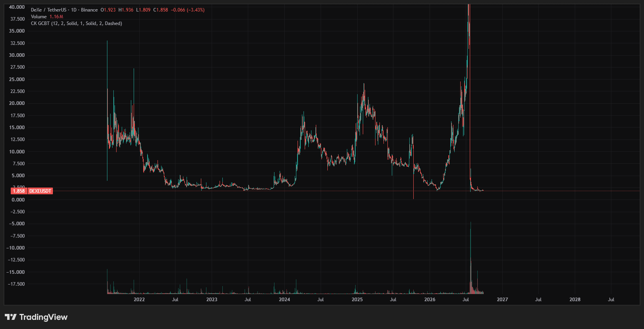Click the high value H1.936

coord(126,10)
